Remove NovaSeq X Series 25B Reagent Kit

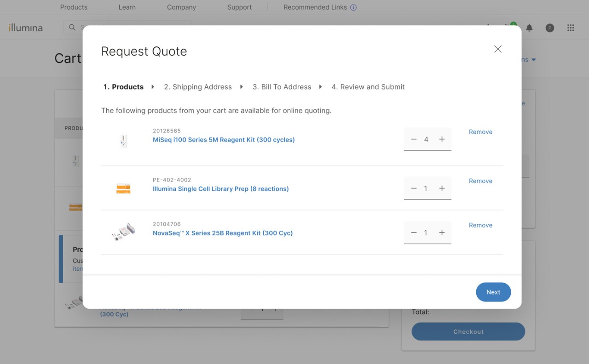tap(480, 225)
